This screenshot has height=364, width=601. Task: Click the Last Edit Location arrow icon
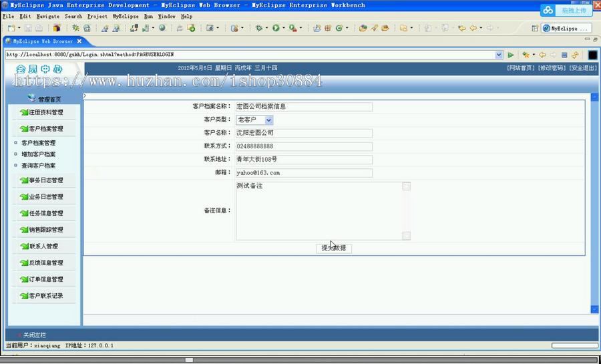pyautogui.click(x=462, y=28)
